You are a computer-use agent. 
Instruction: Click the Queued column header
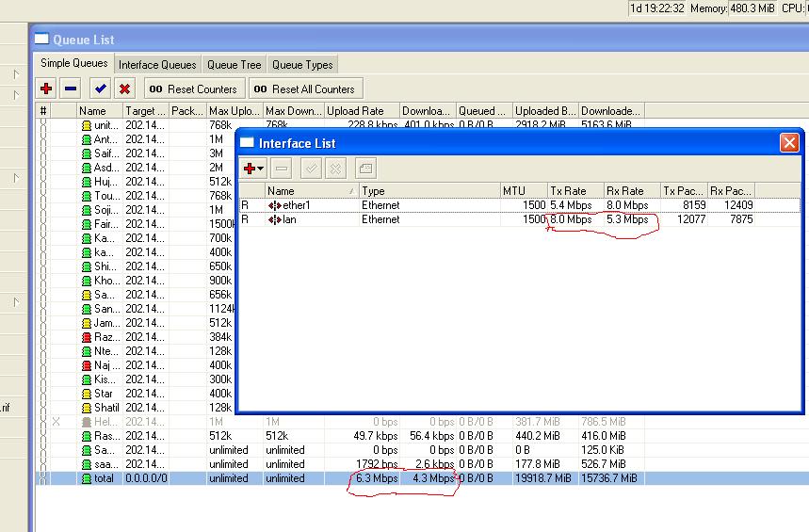[x=485, y=111]
